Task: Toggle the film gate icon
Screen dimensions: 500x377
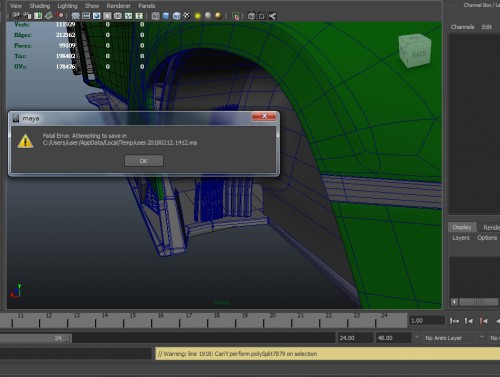Action: pyautogui.click(x=86, y=16)
